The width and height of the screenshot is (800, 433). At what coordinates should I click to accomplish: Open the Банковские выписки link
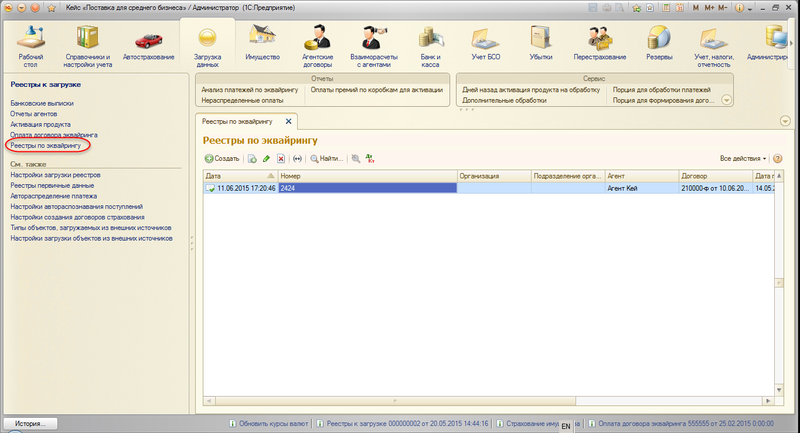tap(41, 103)
